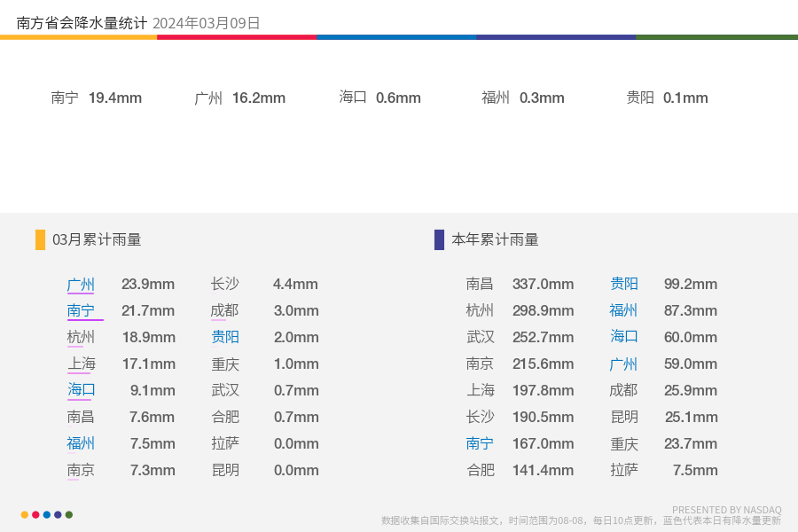Select 海口 in the top daily rainfall row
798x532 pixels.
[353, 97]
